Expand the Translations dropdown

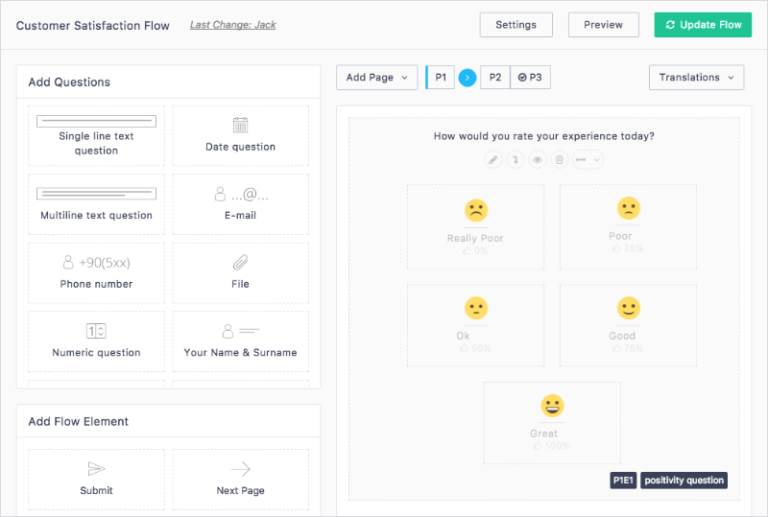696,78
